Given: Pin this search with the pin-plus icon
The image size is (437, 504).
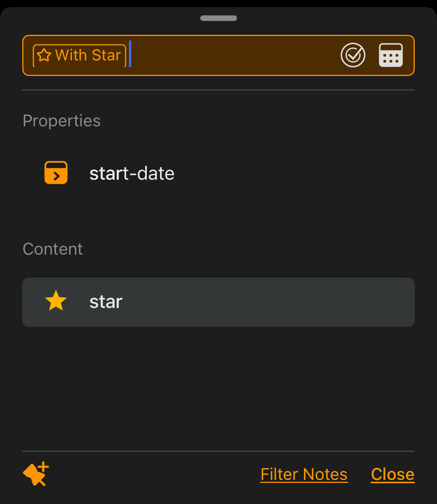Looking at the screenshot, I should pyautogui.click(x=35, y=474).
